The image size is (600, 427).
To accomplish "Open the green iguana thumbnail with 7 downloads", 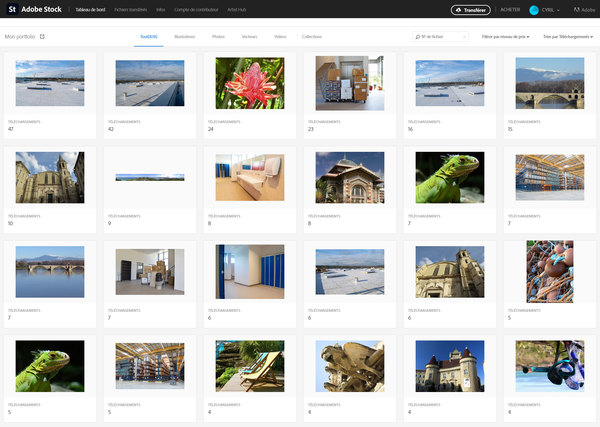I will (x=450, y=176).
